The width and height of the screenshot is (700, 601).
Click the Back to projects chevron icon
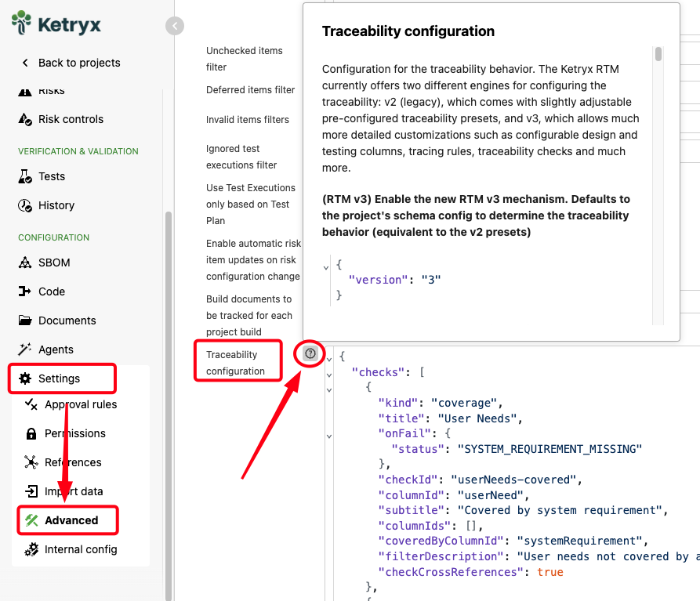pyautogui.click(x=25, y=63)
